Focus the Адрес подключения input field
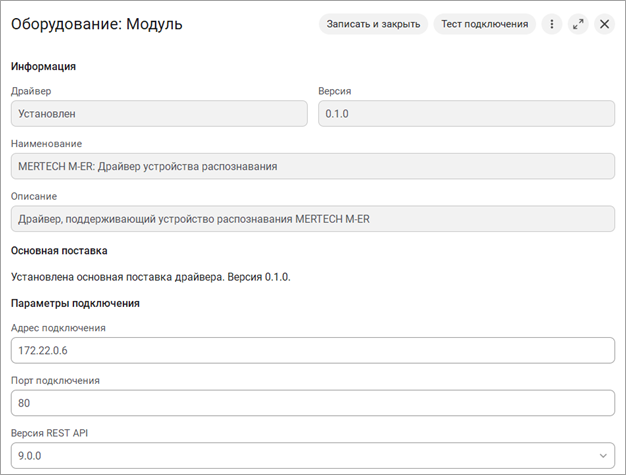 point(313,350)
